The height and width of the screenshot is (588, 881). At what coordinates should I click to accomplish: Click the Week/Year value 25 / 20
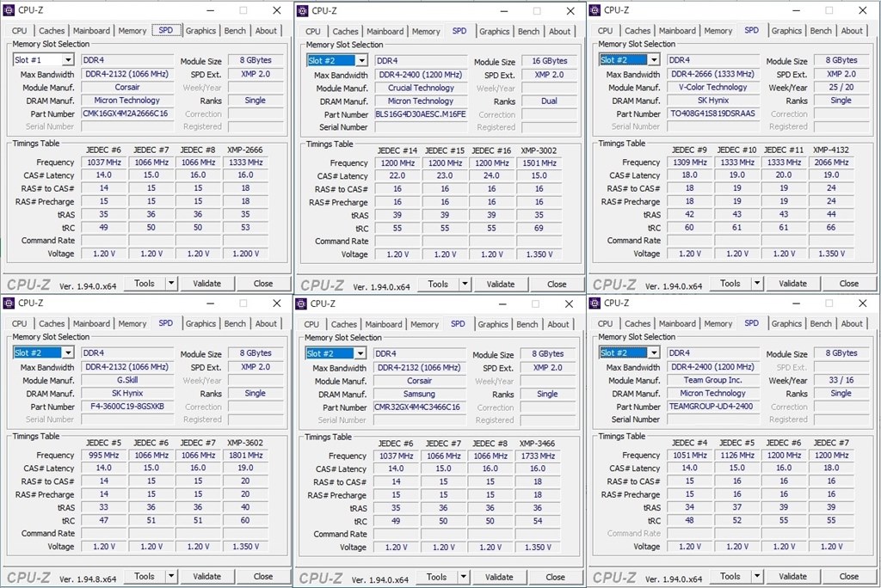click(841, 87)
